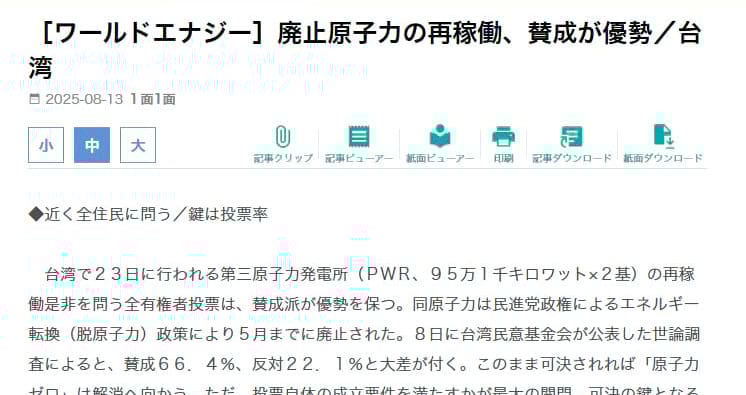Click the paragraph line starting 台湾で２３日に行われる
The image size is (746, 395).
(370, 274)
